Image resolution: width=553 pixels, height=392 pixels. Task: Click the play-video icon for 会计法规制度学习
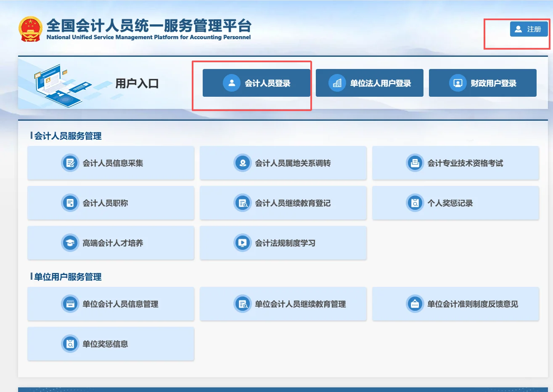tap(243, 243)
